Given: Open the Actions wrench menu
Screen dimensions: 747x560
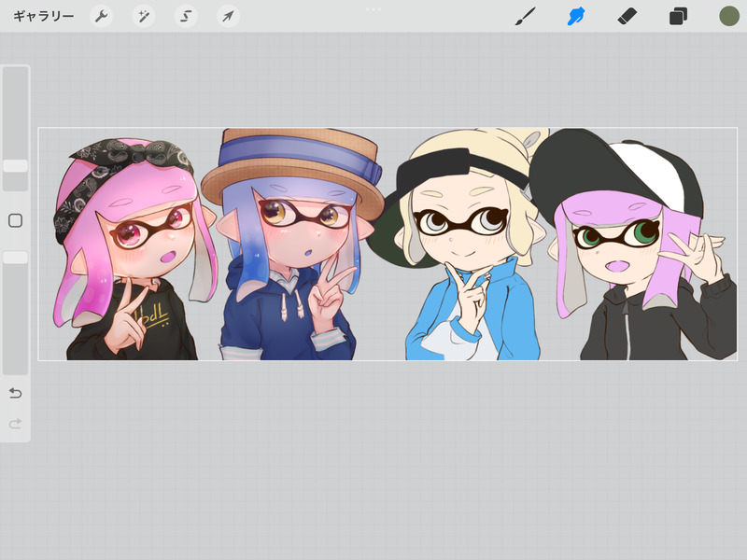Looking at the screenshot, I should click(x=102, y=17).
